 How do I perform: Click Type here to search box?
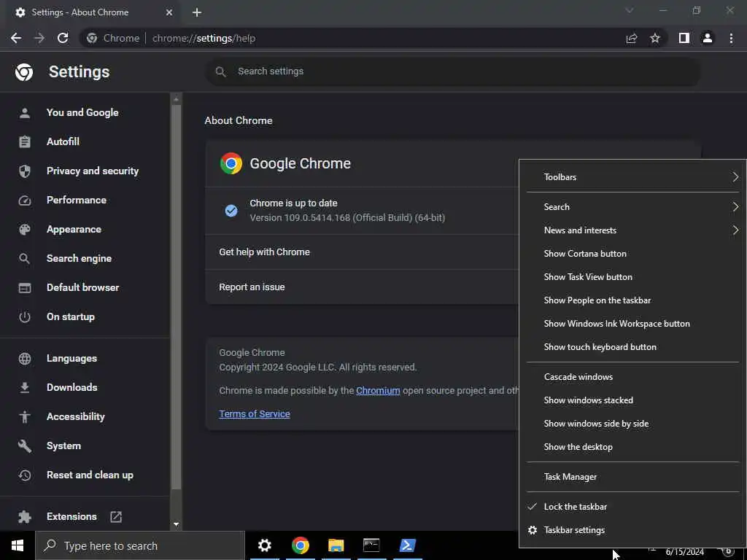tap(140, 545)
